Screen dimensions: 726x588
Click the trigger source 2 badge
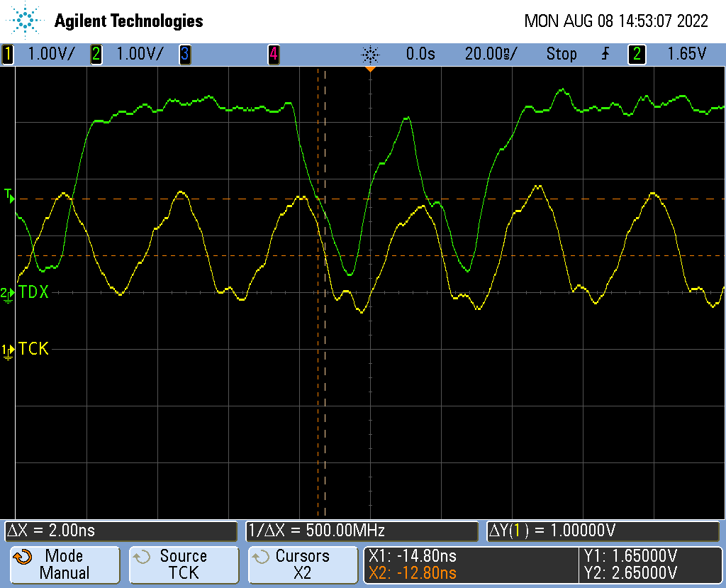[x=637, y=54]
